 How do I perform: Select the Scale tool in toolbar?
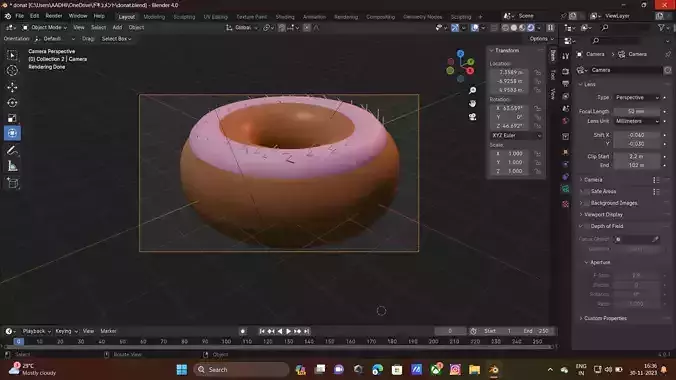point(12,118)
